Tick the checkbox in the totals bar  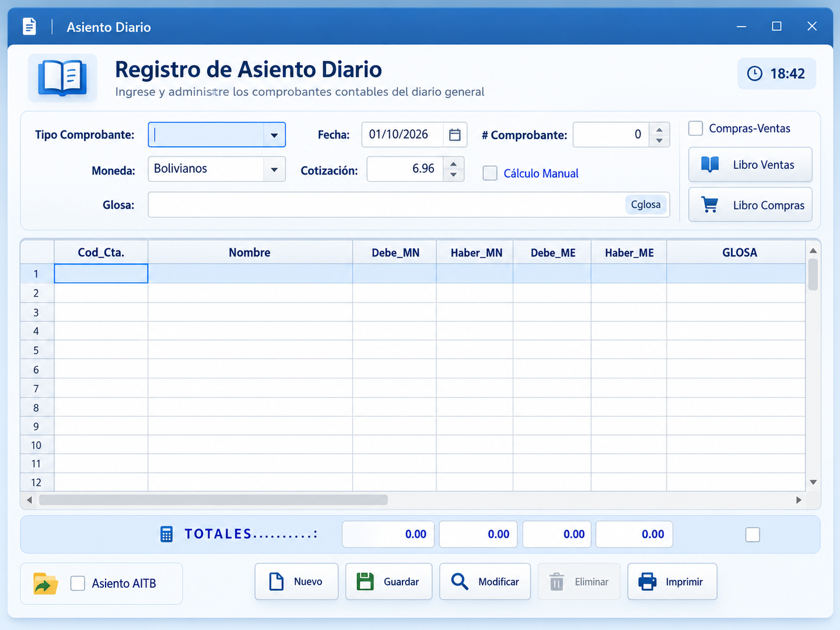(752, 534)
